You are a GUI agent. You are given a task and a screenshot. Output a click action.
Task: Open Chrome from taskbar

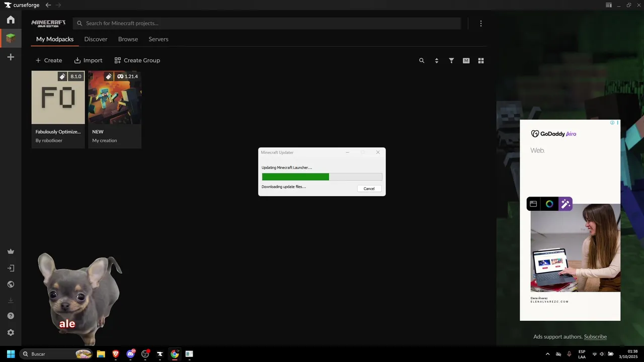tap(175, 354)
